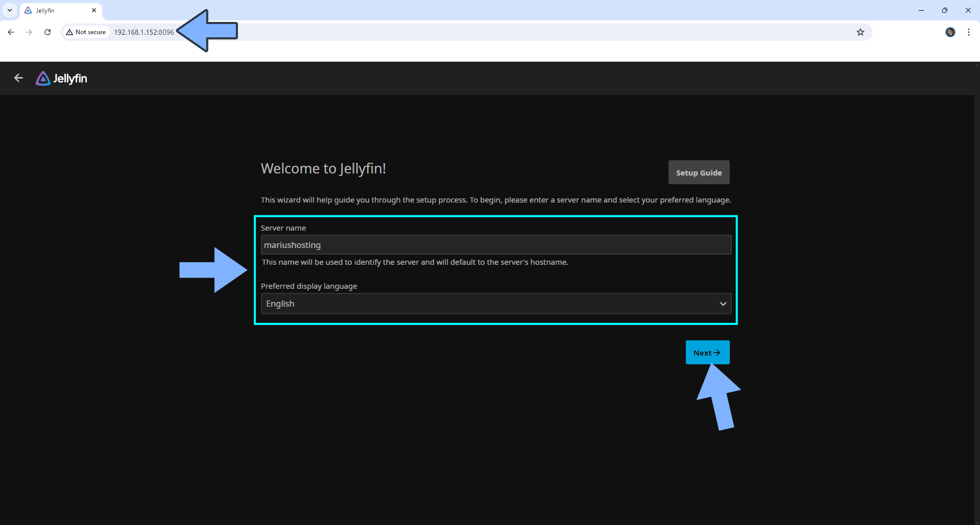
Task: Select the Jellyfin browser tab
Action: click(x=61, y=11)
